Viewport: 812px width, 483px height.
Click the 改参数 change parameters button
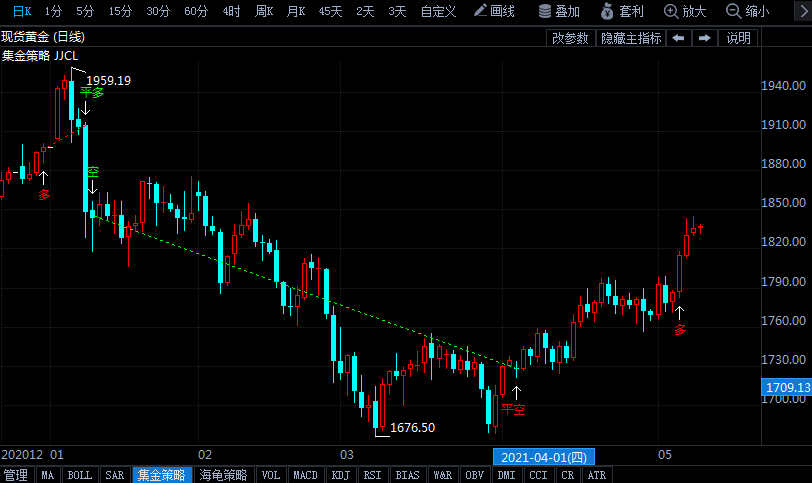570,38
